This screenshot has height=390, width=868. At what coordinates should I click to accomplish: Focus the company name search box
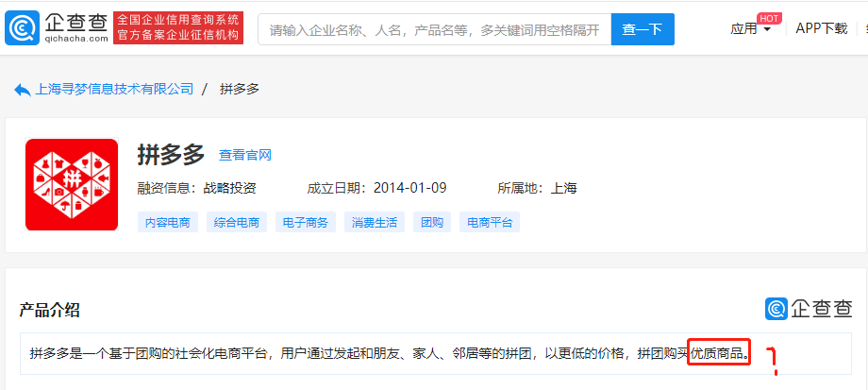pos(435,29)
